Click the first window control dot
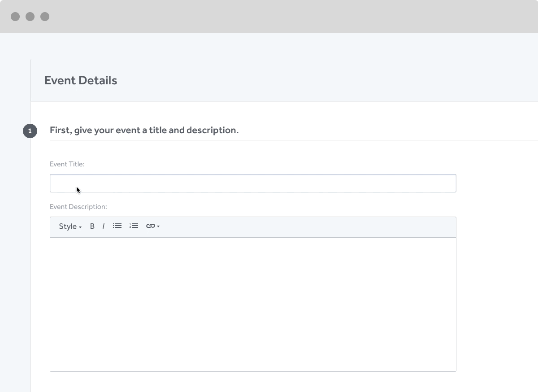Image resolution: width=538 pixels, height=392 pixels. click(15, 17)
